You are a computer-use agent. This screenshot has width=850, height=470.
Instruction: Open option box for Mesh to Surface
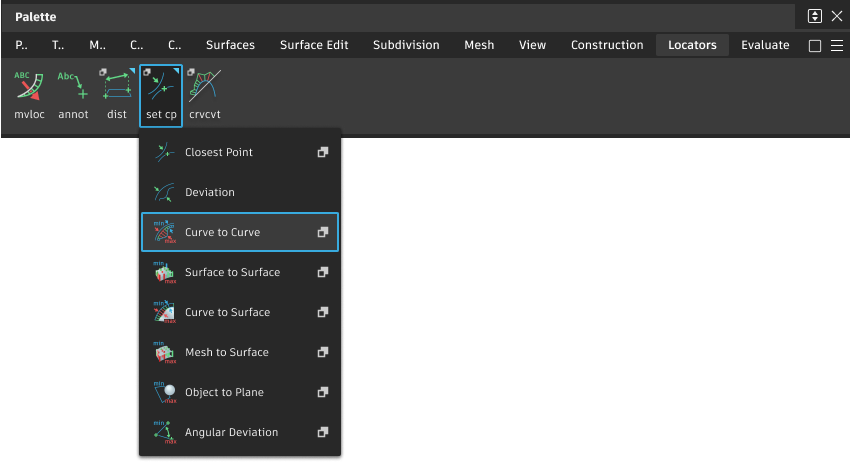323,352
